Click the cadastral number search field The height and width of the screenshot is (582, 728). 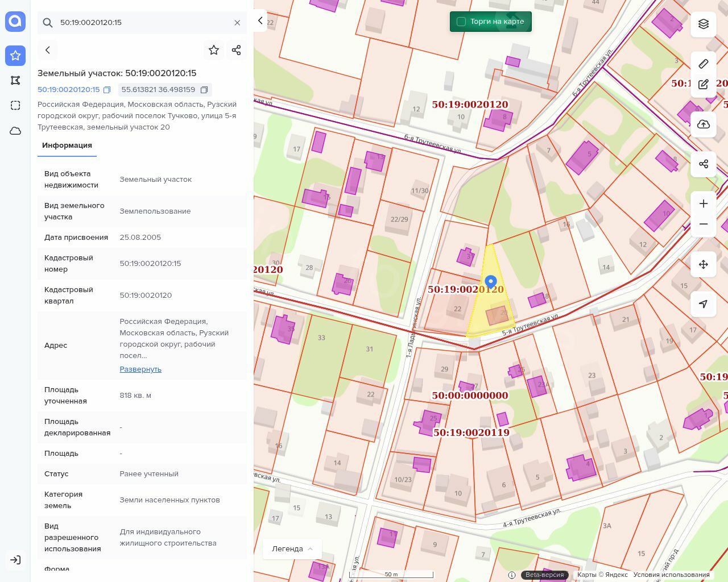pos(142,23)
